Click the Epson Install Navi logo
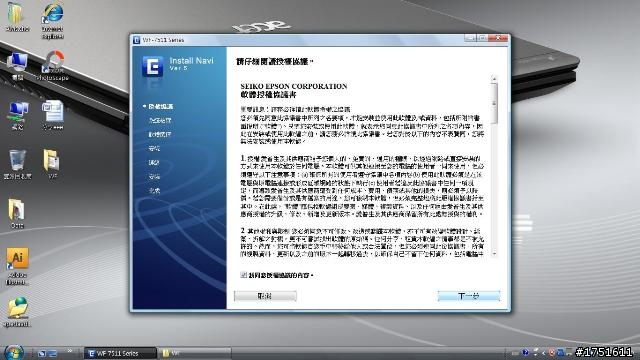 pos(152,66)
